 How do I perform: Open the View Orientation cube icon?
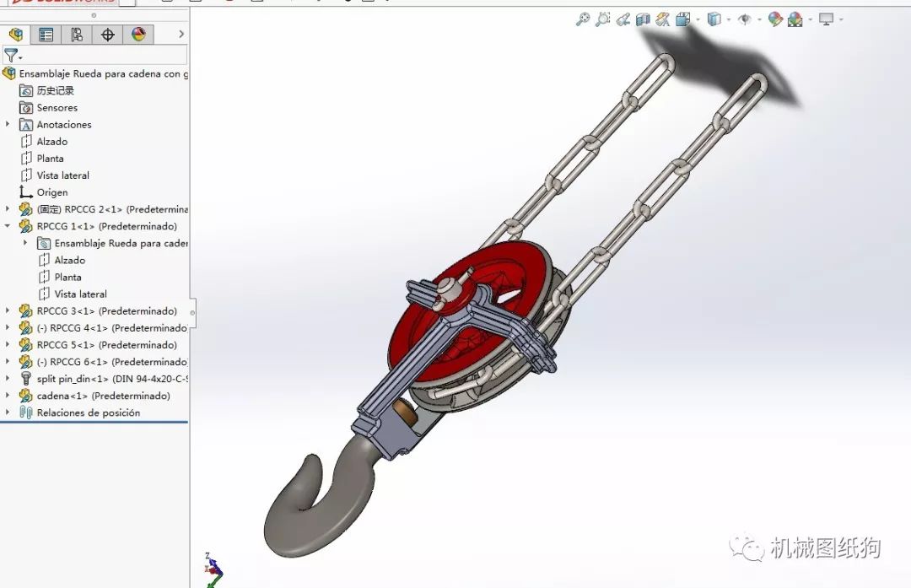coord(682,19)
